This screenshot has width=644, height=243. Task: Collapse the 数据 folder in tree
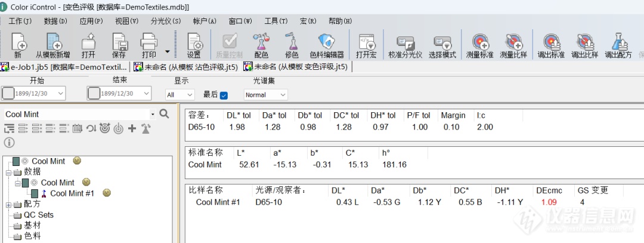[8, 173]
